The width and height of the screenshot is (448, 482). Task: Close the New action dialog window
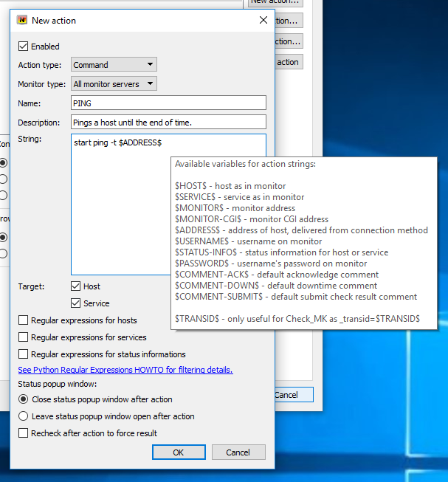pos(263,21)
